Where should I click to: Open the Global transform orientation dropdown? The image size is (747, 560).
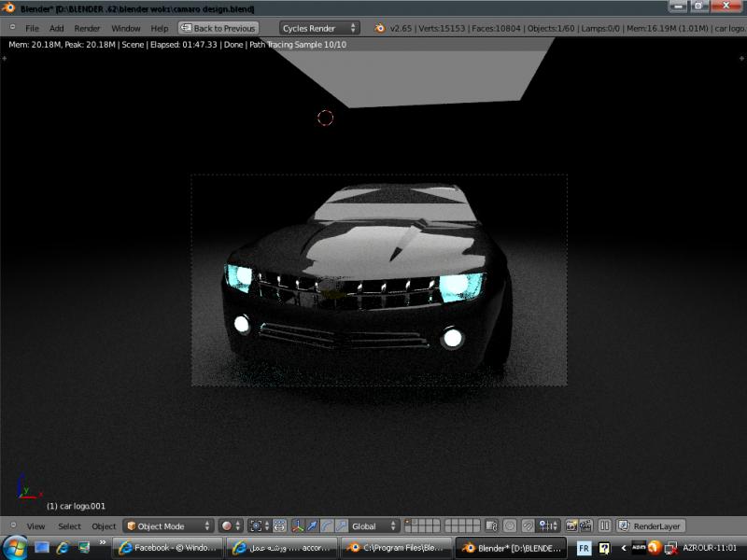374,526
